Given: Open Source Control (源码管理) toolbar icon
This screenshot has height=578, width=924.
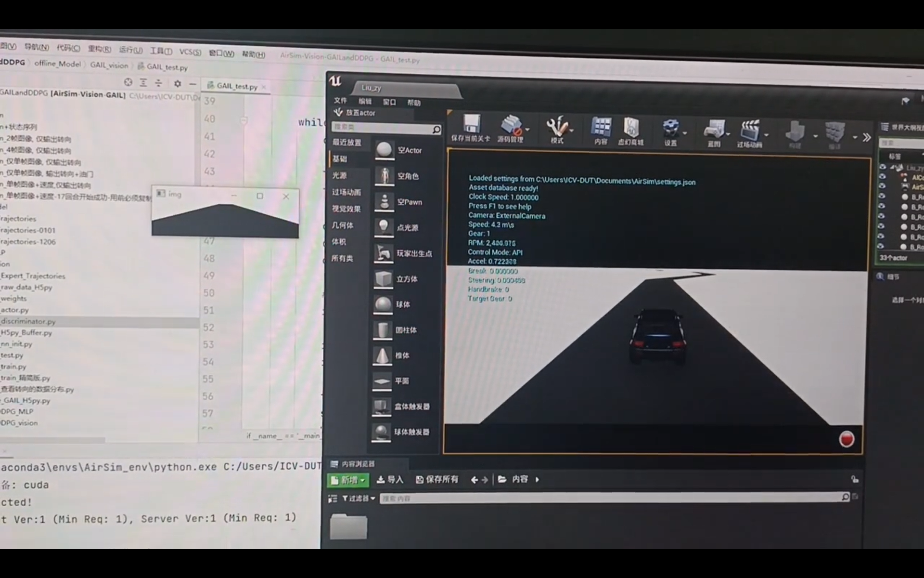Looking at the screenshot, I should tap(511, 125).
